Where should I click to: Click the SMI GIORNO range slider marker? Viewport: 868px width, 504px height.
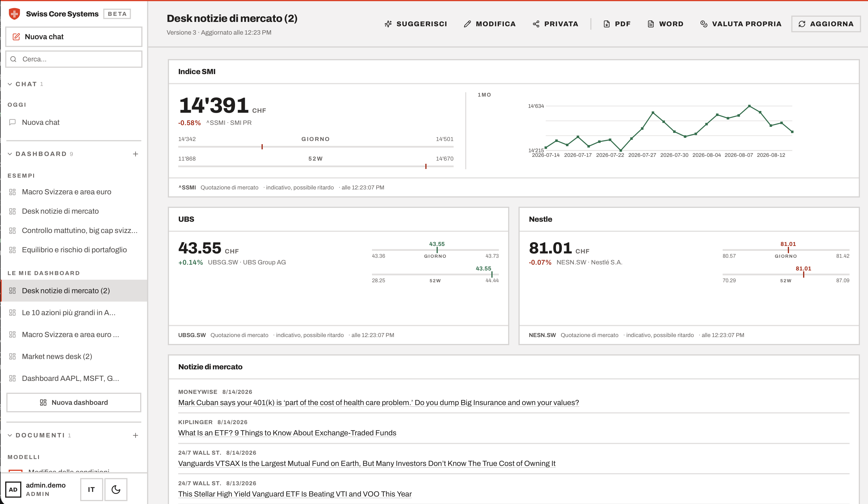coord(262,147)
